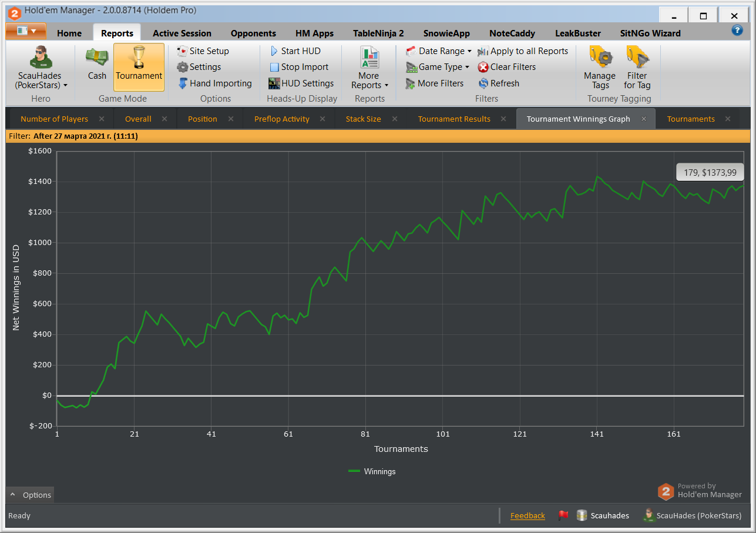This screenshot has width=756, height=533.
Task: Open HUD Settings
Action: point(301,83)
